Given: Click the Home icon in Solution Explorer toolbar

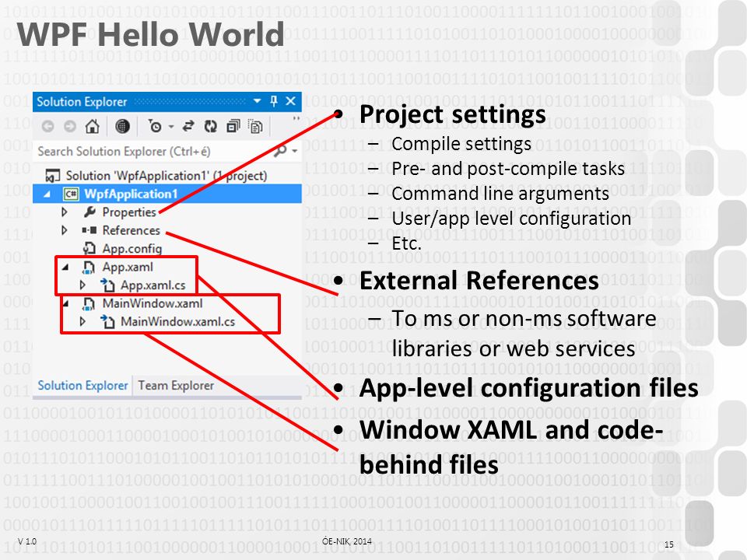Looking at the screenshot, I should pyautogui.click(x=93, y=126).
